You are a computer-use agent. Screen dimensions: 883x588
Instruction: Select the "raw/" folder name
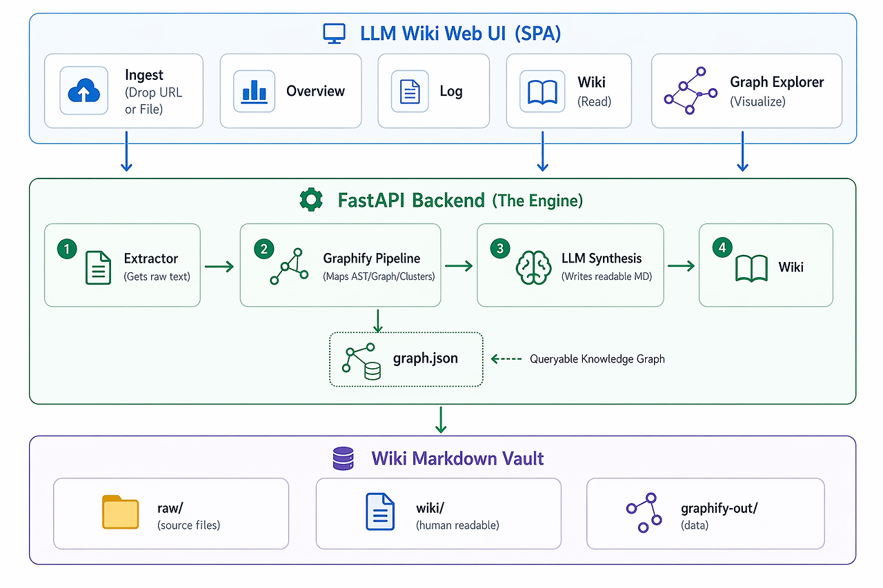coord(170,508)
